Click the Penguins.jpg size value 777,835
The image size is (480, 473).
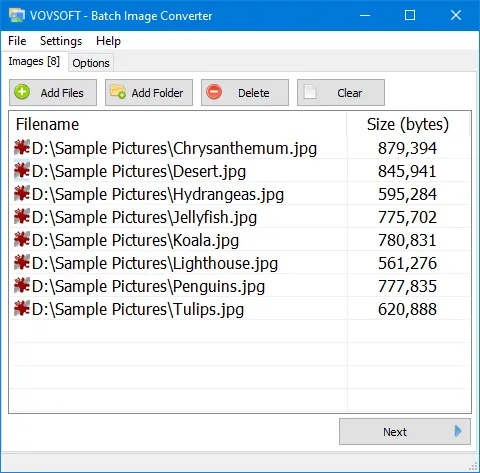407,286
